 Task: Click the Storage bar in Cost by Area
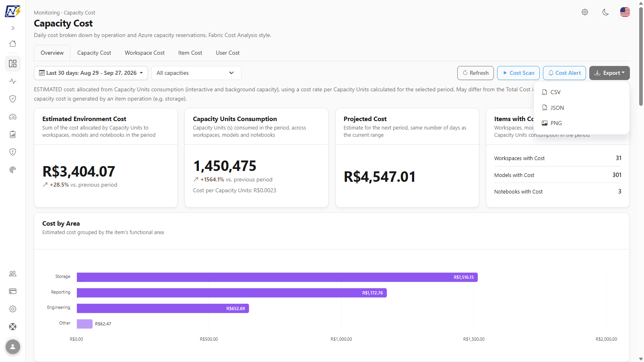[277, 277]
